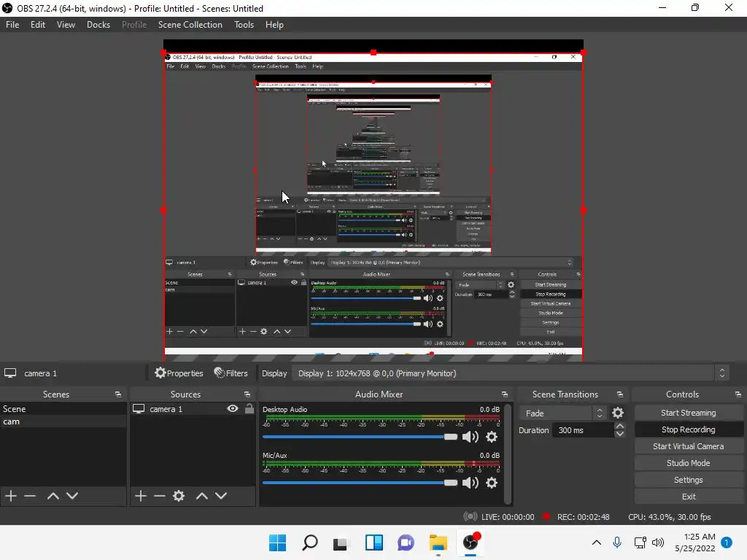Move scene up in Scenes list
The height and width of the screenshot is (560, 747).
[x=53, y=496]
